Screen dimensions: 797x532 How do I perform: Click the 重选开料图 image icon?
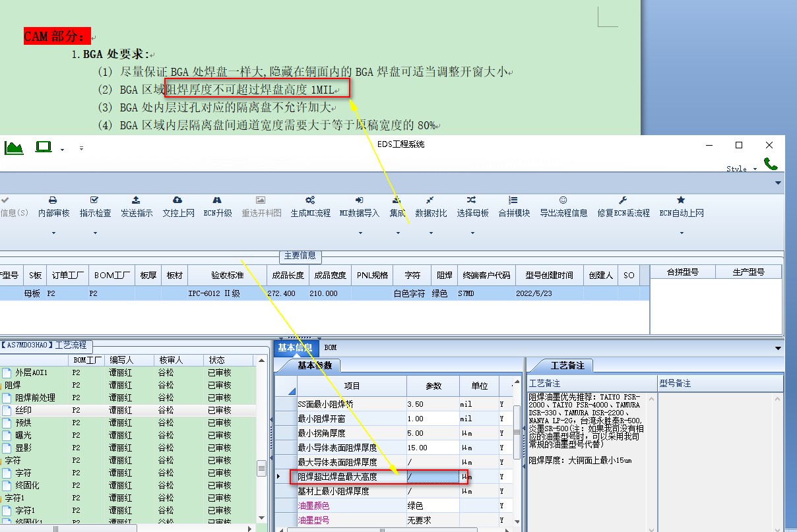pos(261,200)
